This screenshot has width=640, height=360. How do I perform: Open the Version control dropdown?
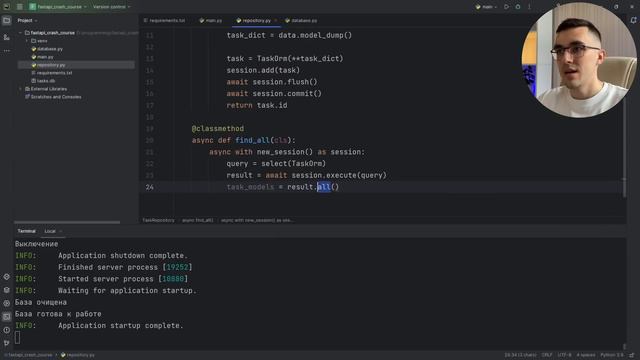point(111,7)
